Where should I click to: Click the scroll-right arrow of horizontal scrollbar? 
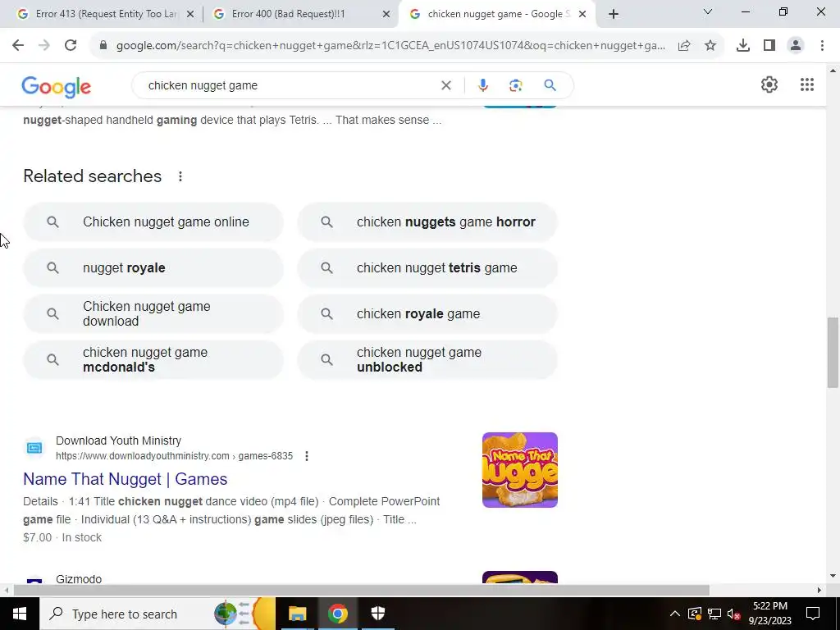(x=819, y=591)
